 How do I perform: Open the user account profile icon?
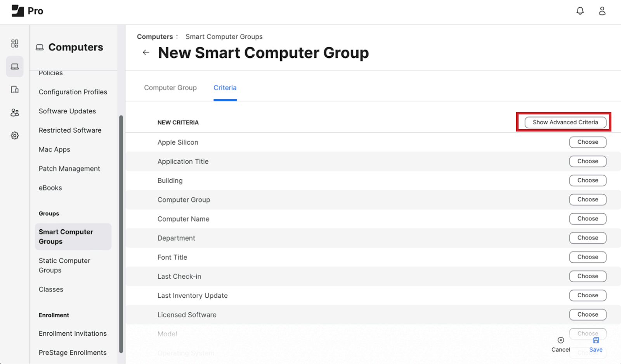pos(602,11)
